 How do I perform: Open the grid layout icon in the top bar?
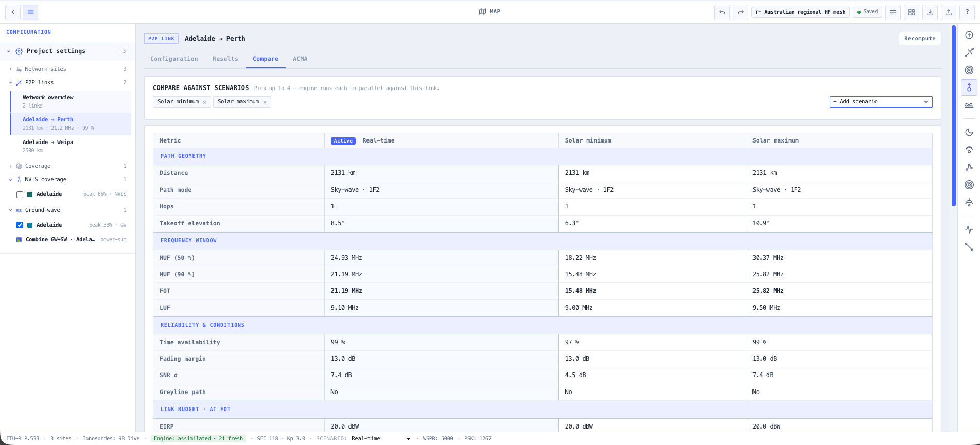tap(912, 12)
